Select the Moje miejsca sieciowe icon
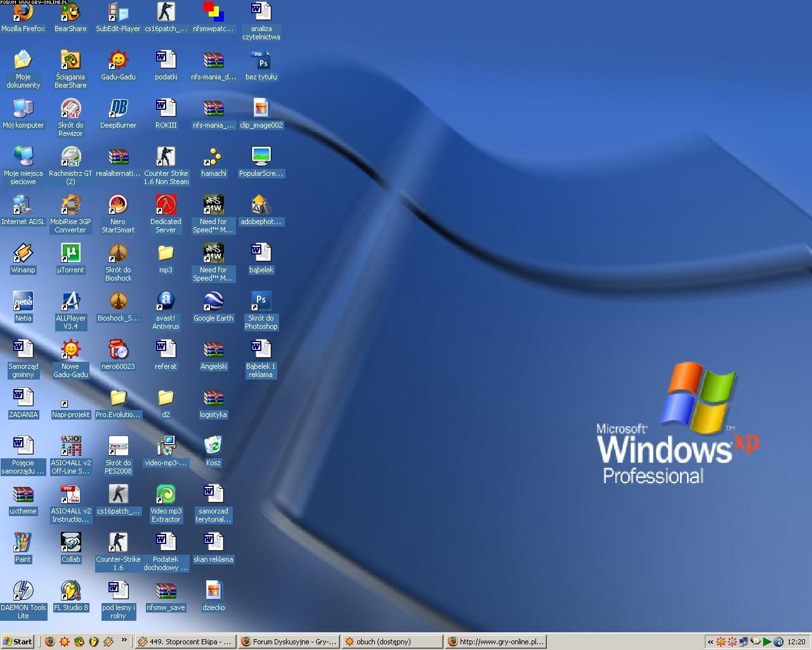This screenshot has height=650, width=812. click(x=23, y=166)
